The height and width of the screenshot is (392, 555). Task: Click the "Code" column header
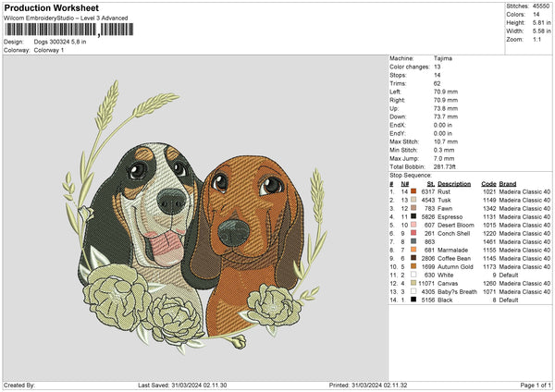tap(488, 184)
